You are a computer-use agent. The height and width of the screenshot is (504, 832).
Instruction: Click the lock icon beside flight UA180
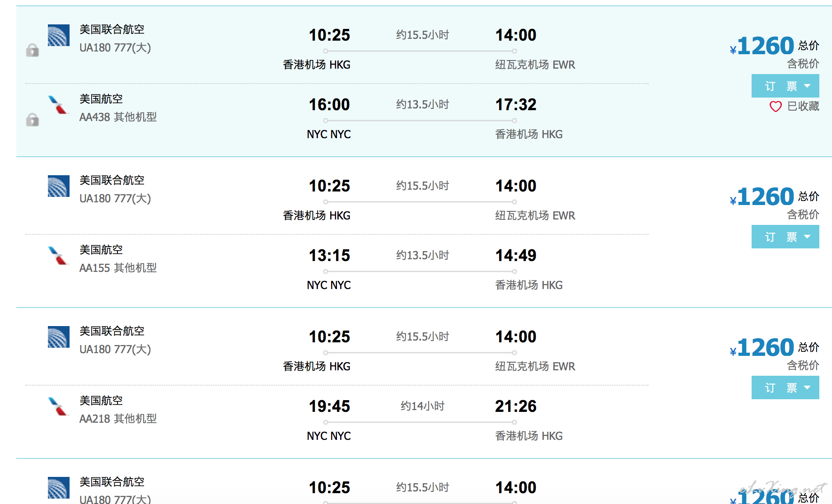33,50
